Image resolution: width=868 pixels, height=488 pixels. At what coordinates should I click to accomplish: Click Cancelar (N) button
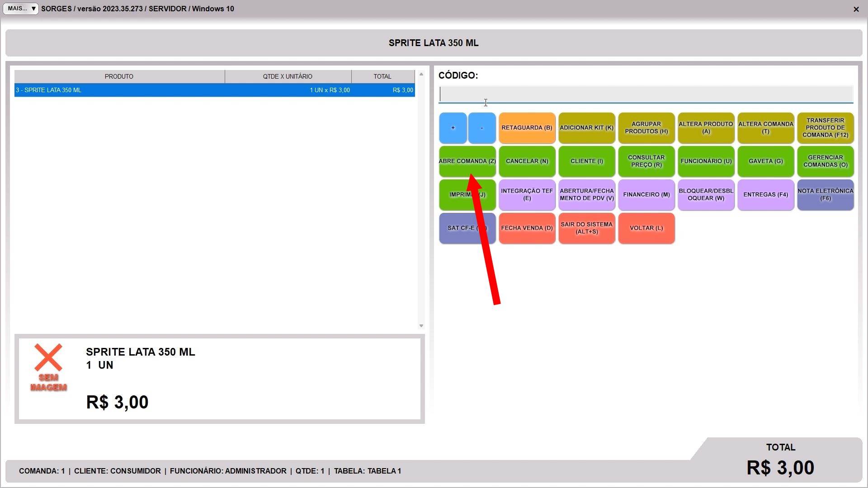click(527, 161)
